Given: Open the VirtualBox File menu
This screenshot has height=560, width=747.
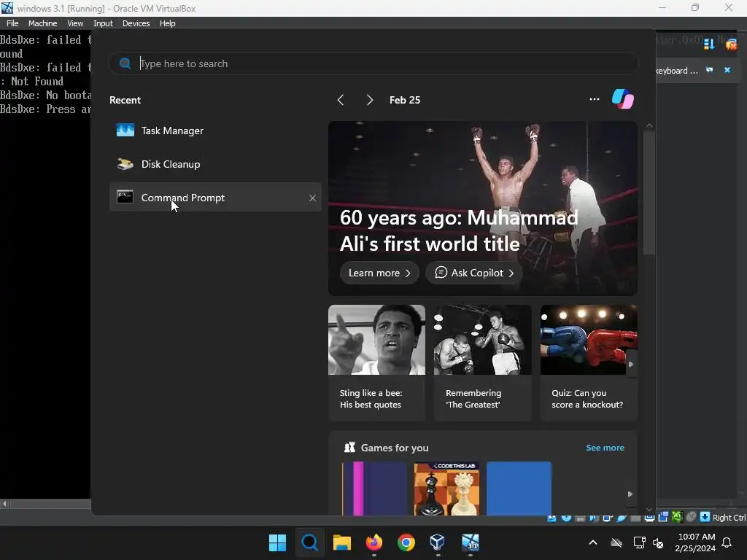Looking at the screenshot, I should (x=12, y=23).
